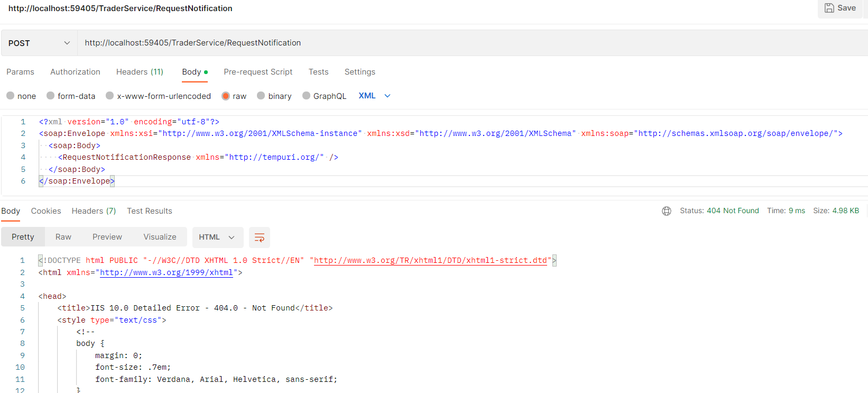Click the margin: 0 line in response

[x=118, y=355]
